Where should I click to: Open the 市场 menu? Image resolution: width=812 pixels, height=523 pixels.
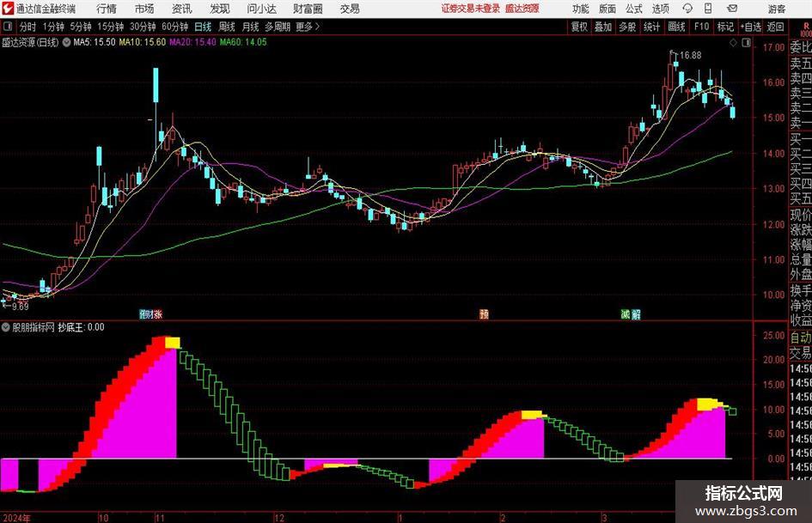click(x=144, y=9)
